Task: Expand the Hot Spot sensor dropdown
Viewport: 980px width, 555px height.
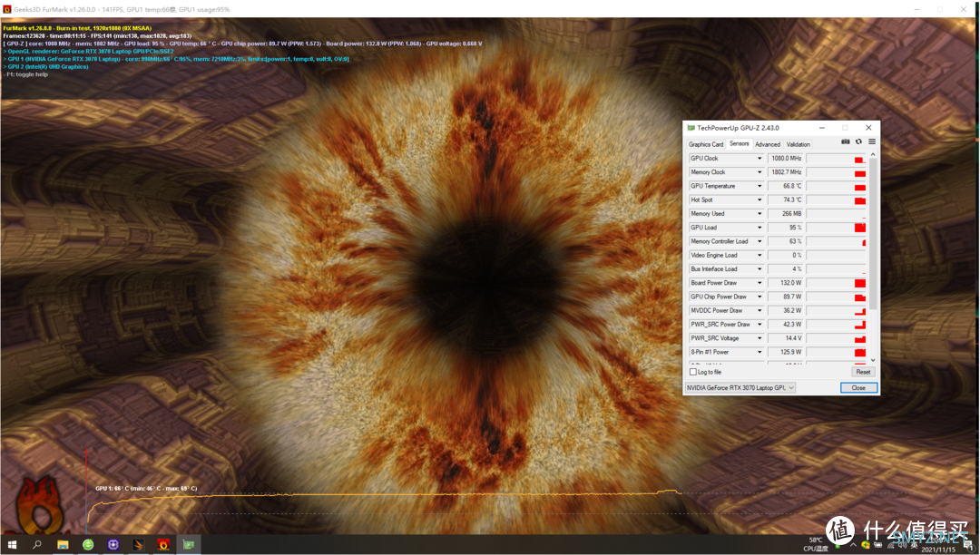Action: [x=759, y=200]
